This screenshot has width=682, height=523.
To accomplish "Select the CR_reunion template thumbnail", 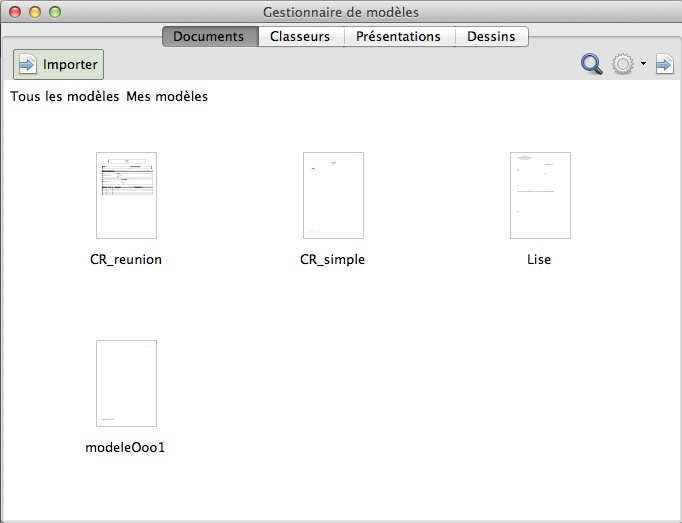I will (127, 195).
